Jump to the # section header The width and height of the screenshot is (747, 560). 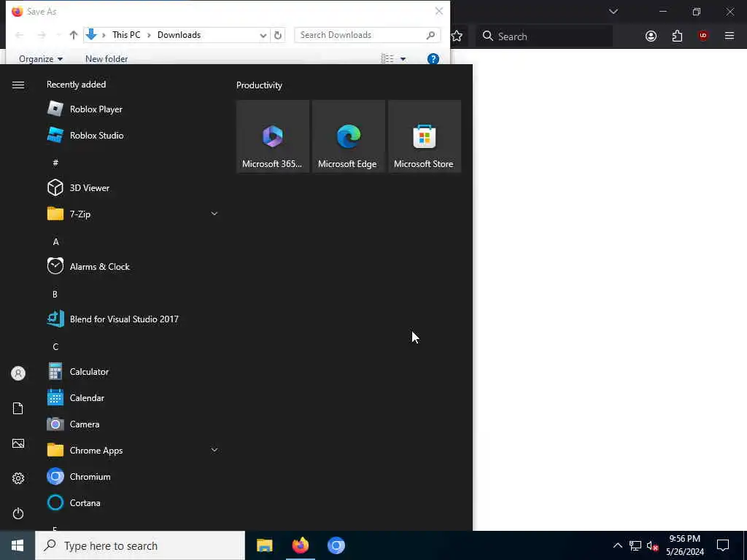click(55, 163)
